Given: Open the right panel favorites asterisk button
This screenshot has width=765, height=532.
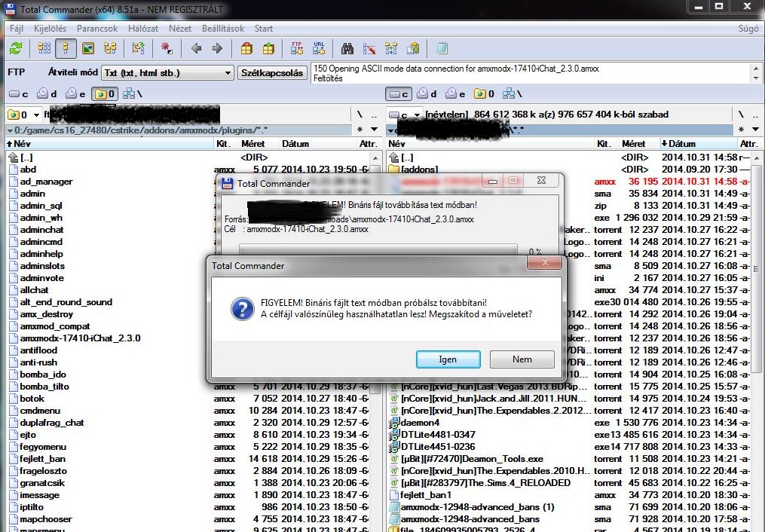Looking at the screenshot, I should point(741,130).
